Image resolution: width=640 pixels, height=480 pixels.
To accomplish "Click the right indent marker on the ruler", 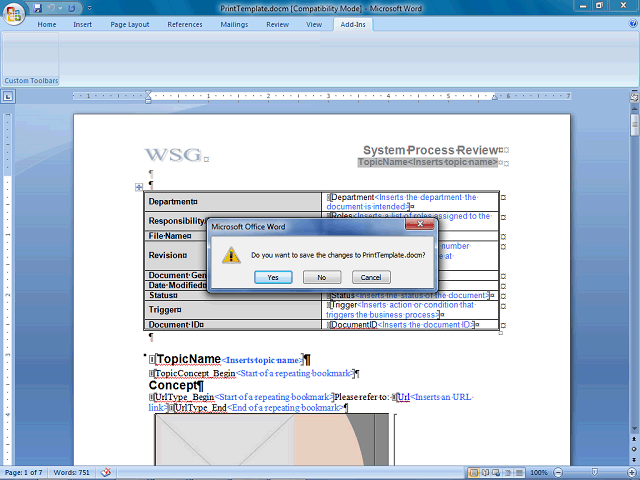I will pyautogui.click(x=494, y=97).
